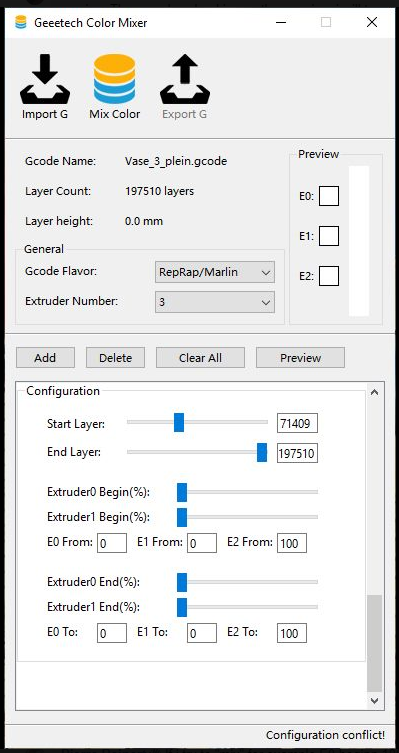Click the E2 To input field

pos(291,633)
